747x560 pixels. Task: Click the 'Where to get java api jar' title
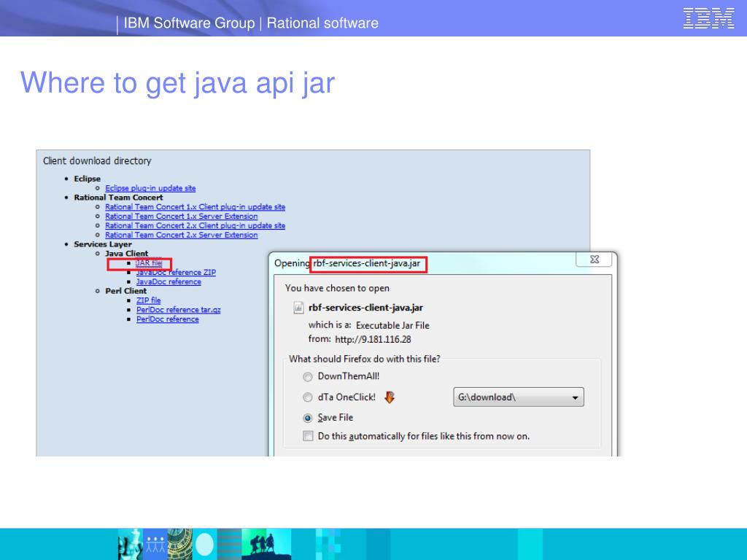(x=178, y=83)
